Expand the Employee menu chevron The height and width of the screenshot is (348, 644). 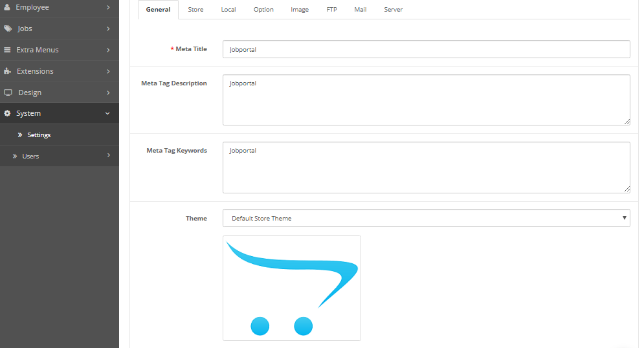(108, 7)
